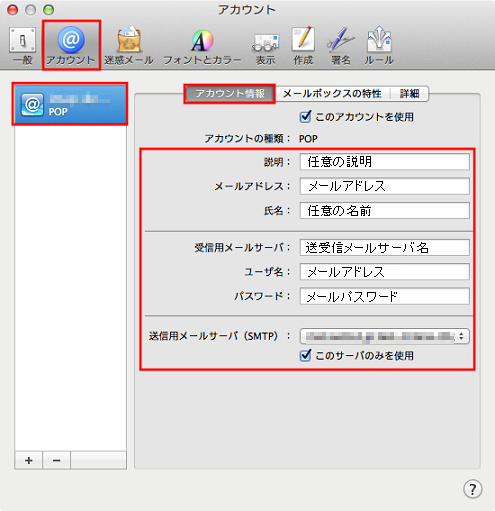Open the 署名 signatures preferences
Viewport: 495px width, 511px height.
[x=341, y=47]
